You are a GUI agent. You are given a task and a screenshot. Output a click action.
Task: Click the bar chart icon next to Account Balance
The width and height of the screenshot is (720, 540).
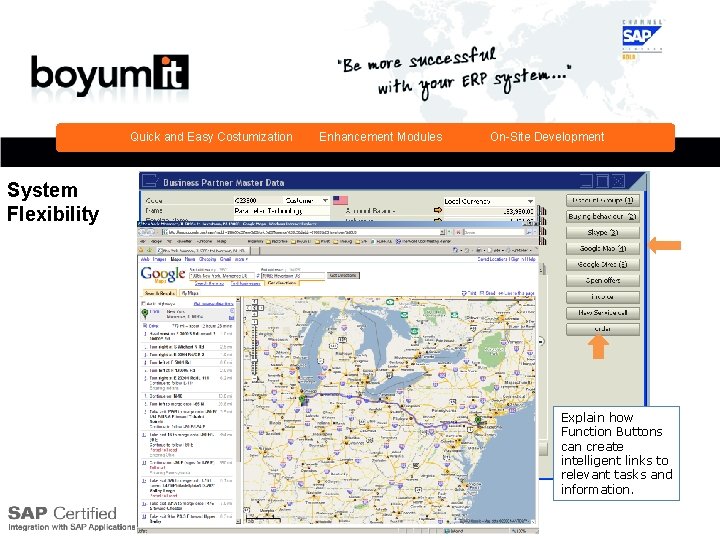[x=542, y=211]
